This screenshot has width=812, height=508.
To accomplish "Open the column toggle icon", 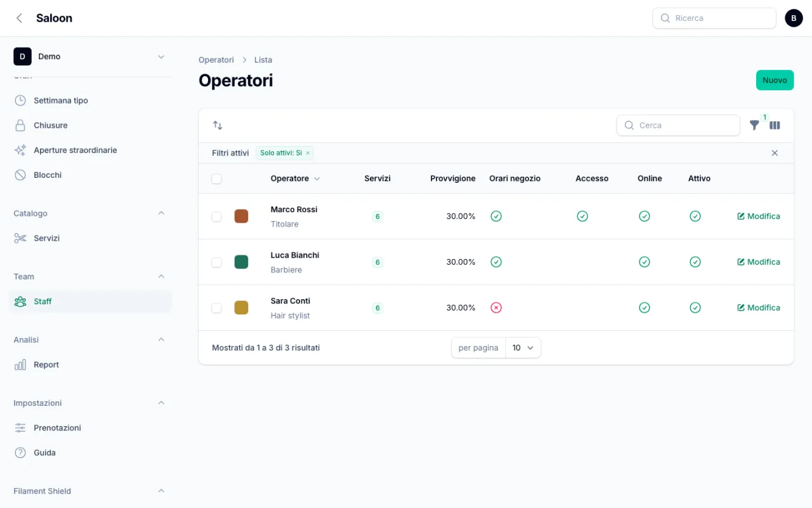I will pos(775,125).
